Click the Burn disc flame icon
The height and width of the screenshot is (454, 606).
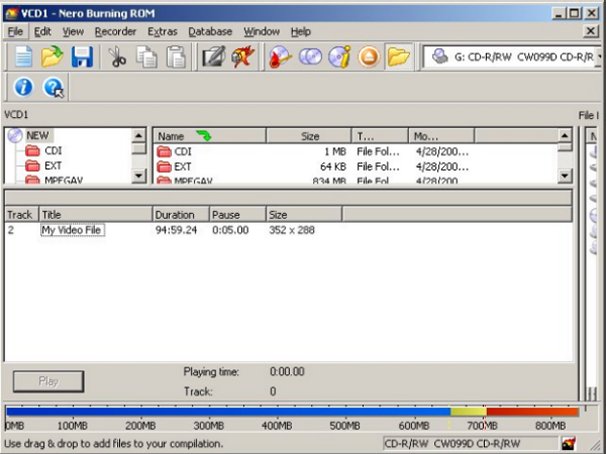[280, 57]
